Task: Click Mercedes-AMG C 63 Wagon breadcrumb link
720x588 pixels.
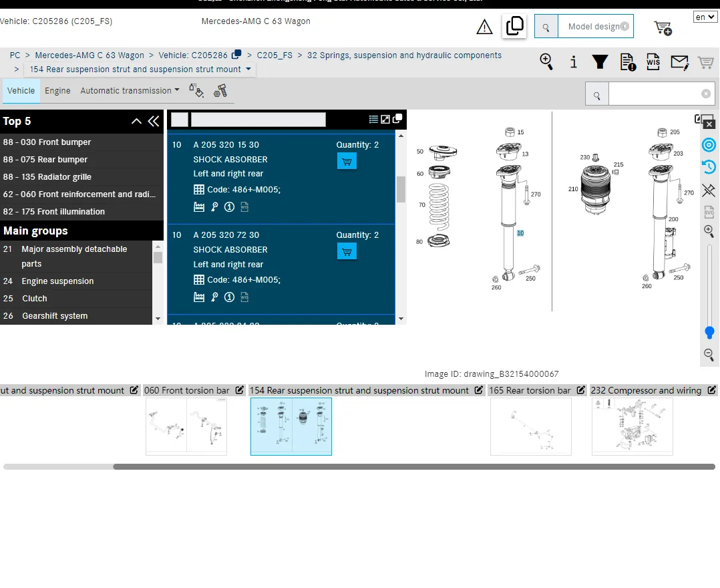Action: click(89, 55)
